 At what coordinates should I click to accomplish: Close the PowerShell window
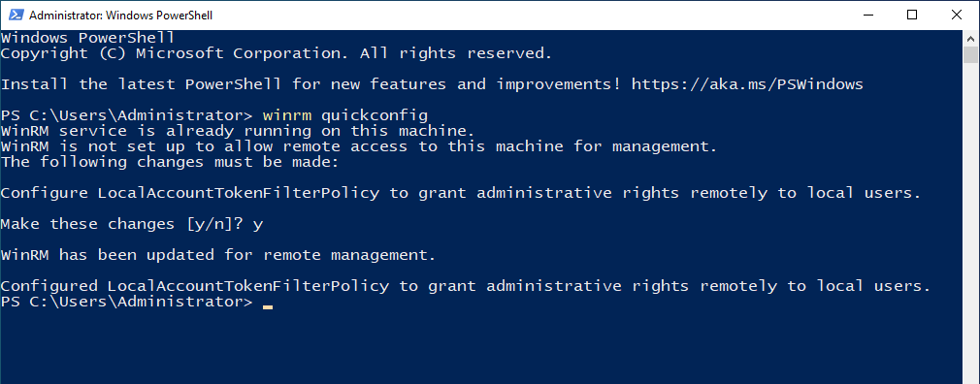click(x=957, y=15)
